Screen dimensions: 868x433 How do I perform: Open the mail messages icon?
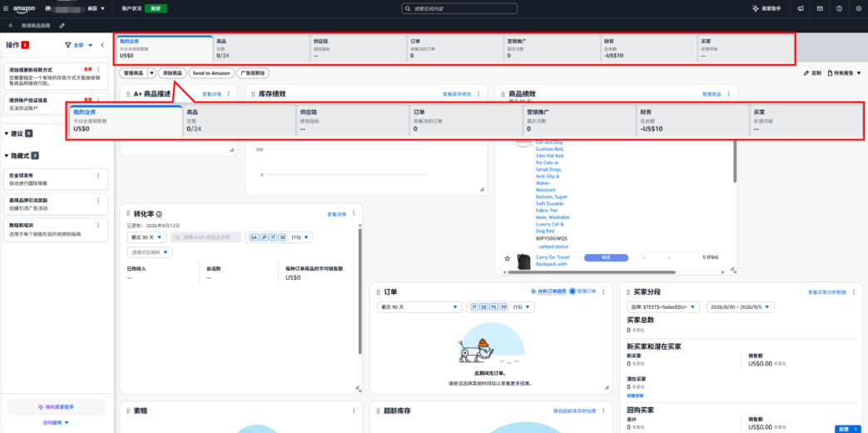coord(820,9)
